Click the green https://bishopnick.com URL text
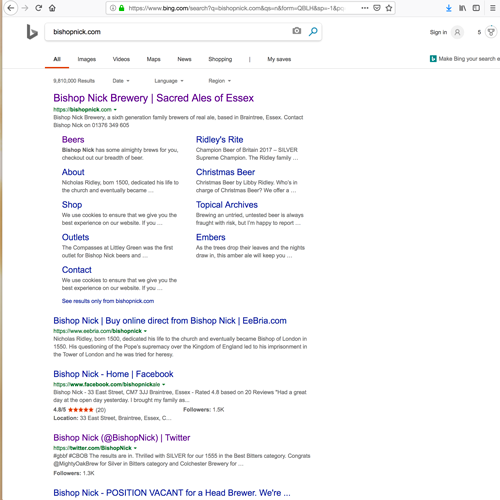 tap(82, 110)
